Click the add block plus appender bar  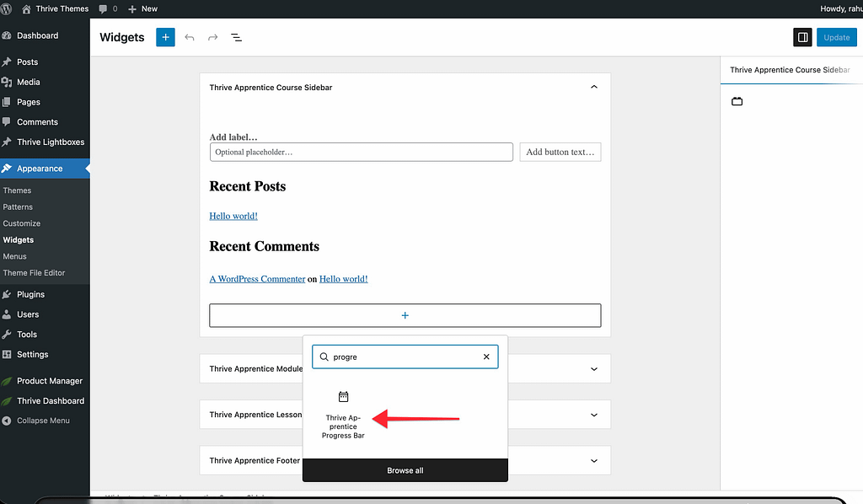point(405,315)
